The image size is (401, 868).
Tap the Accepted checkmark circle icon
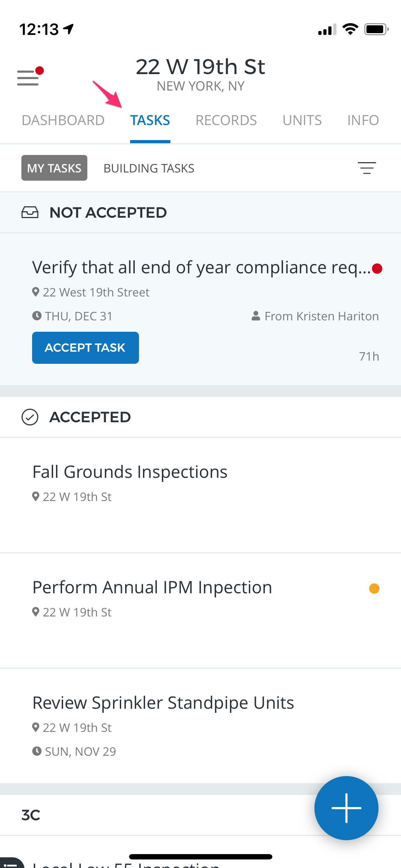pyautogui.click(x=30, y=417)
